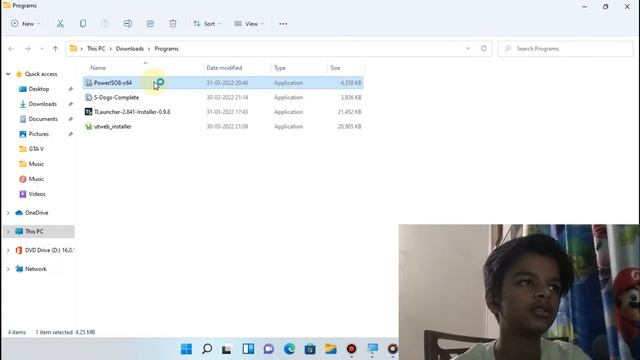
Task: Open taskbar Search
Action: pos(207,349)
